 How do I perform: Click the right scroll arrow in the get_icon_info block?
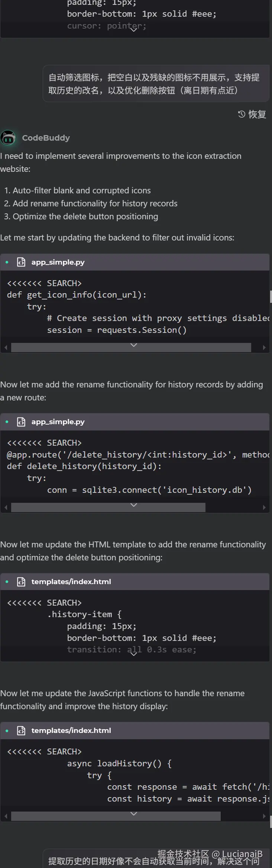click(264, 348)
